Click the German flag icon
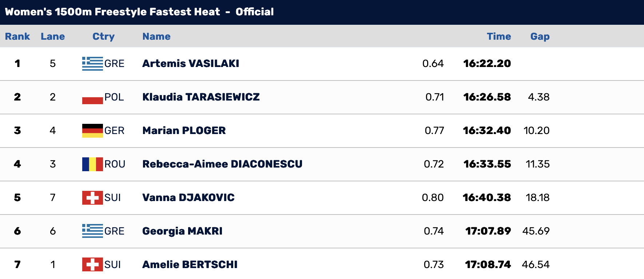 coord(92,131)
